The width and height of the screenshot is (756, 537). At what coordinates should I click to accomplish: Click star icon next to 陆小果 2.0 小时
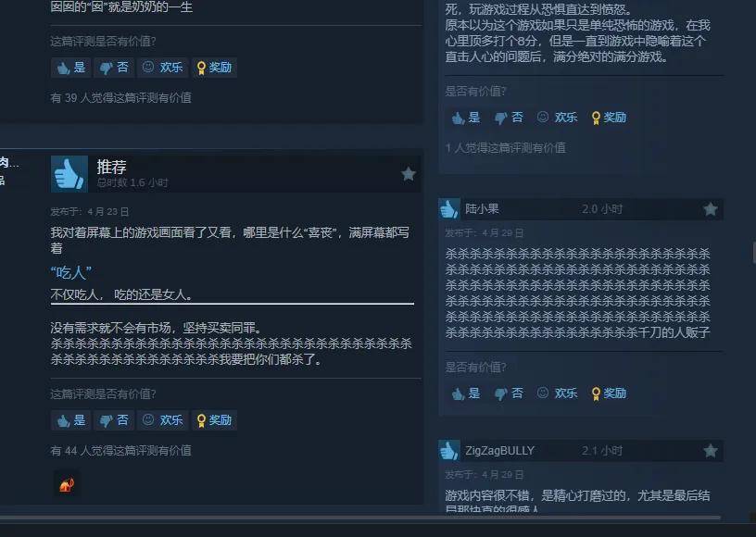click(711, 209)
